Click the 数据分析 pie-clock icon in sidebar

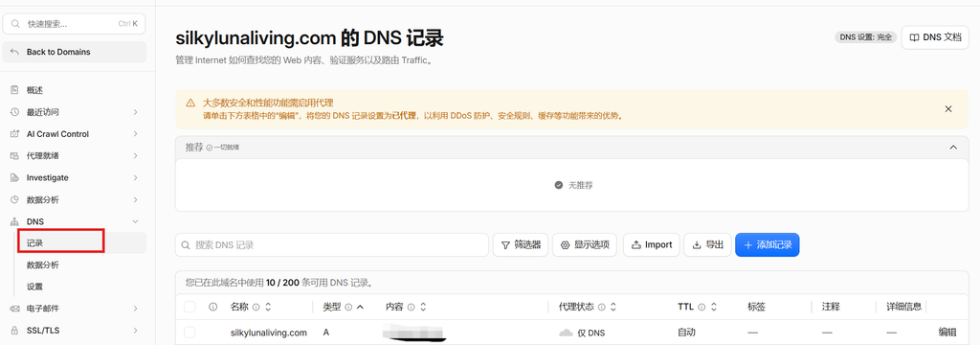pyautogui.click(x=14, y=199)
